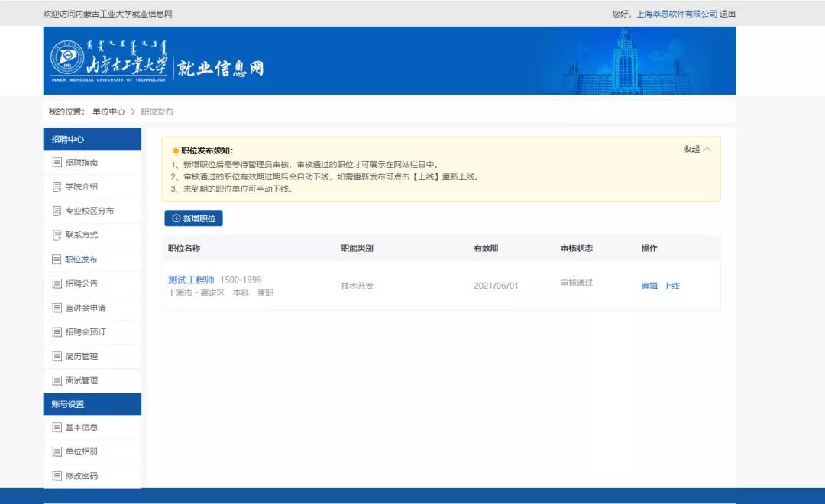
Task: Click the 联系方式 sidebar icon
Action: pyautogui.click(x=57, y=235)
